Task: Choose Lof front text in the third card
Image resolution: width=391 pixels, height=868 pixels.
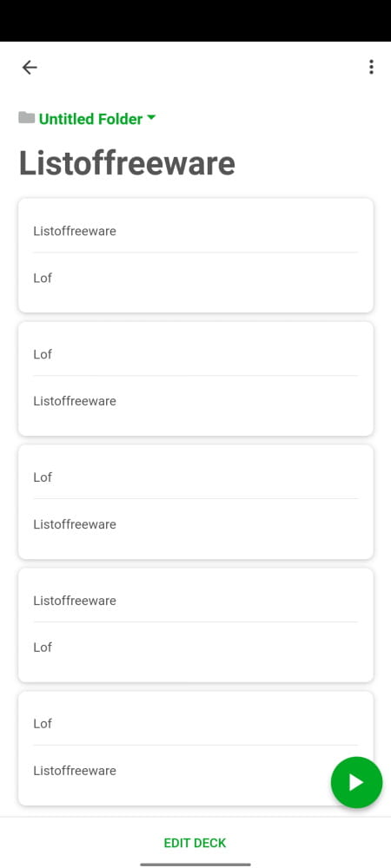Action: pyautogui.click(x=43, y=477)
